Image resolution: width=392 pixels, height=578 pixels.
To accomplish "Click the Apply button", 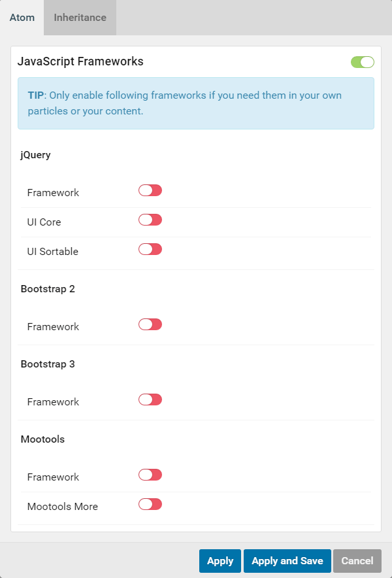I will (220, 560).
